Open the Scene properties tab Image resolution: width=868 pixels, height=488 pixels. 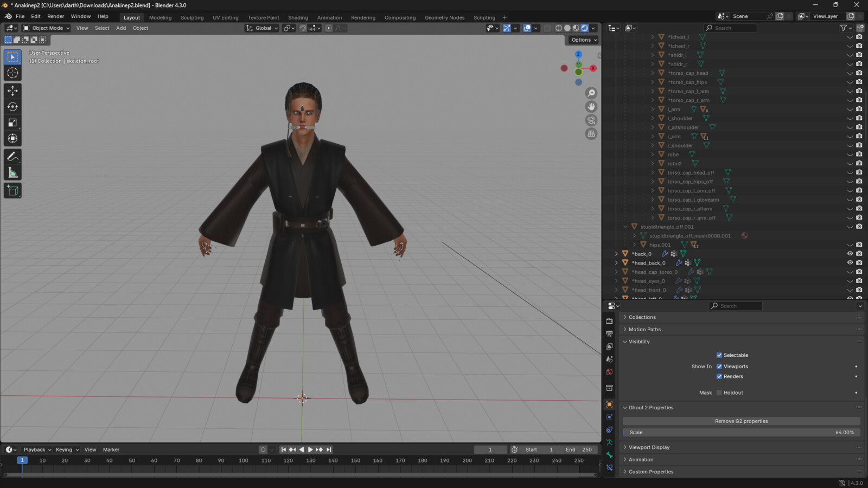(610, 359)
